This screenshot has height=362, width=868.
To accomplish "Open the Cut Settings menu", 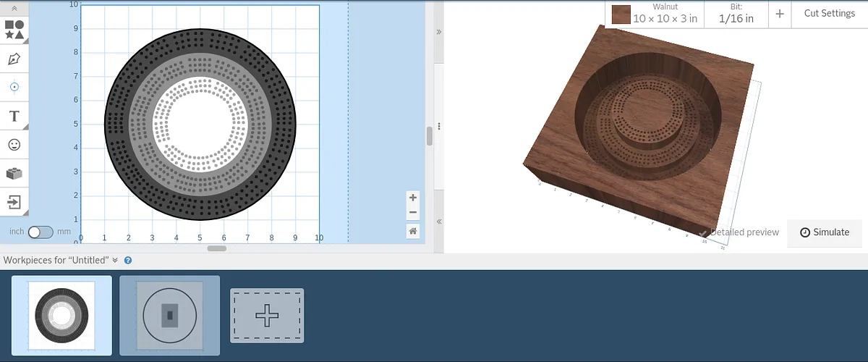I will point(829,14).
